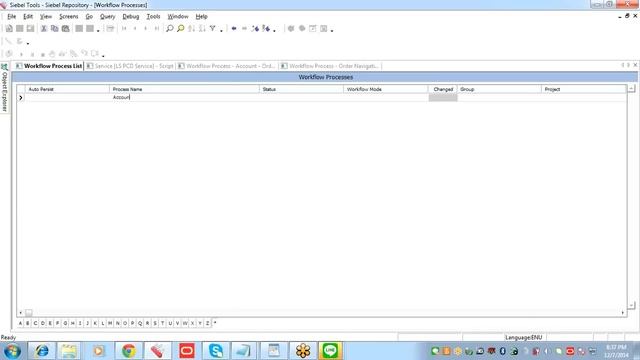Click the Process Name query field containing Accoun
The height and width of the screenshot is (360, 640).
[x=184, y=97]
